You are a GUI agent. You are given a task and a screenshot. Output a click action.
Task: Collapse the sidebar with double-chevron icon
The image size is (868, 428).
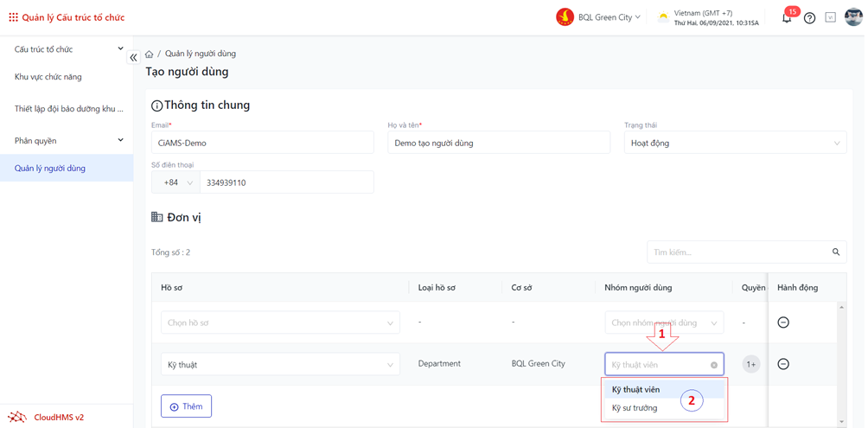point(133,57)
